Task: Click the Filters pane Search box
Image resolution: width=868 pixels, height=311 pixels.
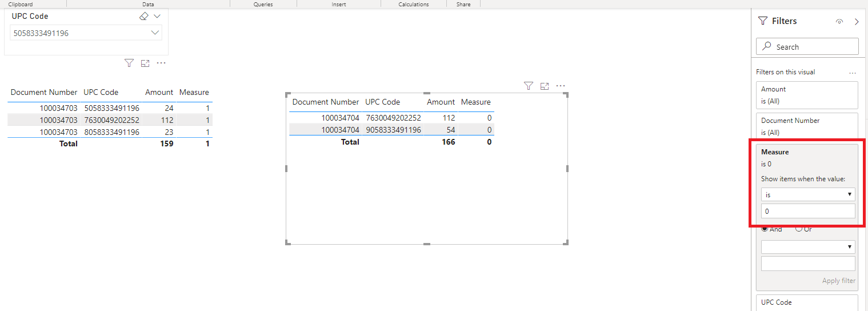Action: (807, 46)
